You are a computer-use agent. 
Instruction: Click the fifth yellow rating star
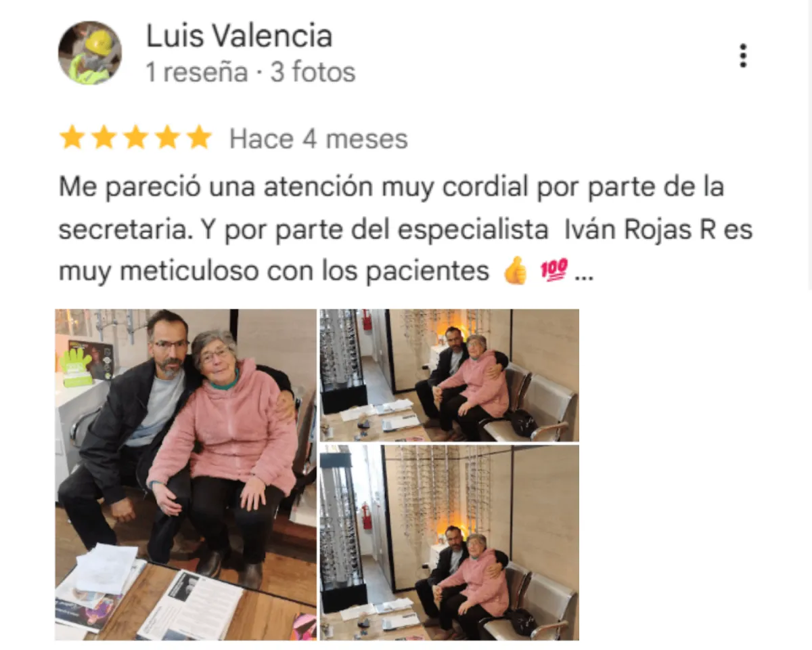199,137
